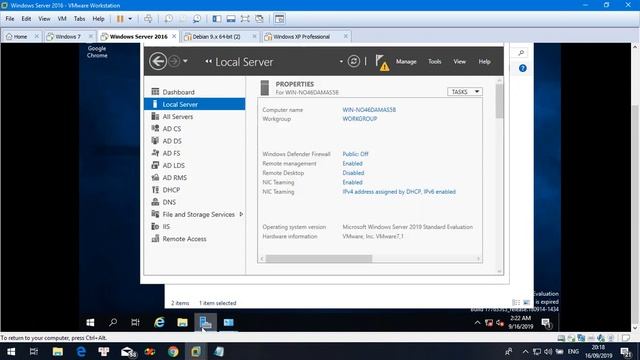Open navigation history dropdown beside forward arrow

click(185, 61)
